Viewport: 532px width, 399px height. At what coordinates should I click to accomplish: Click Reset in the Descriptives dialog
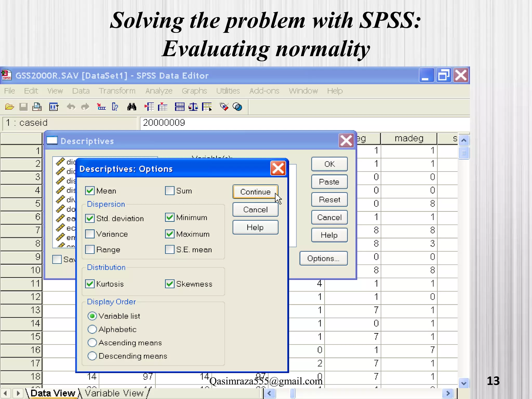(329, 199)
